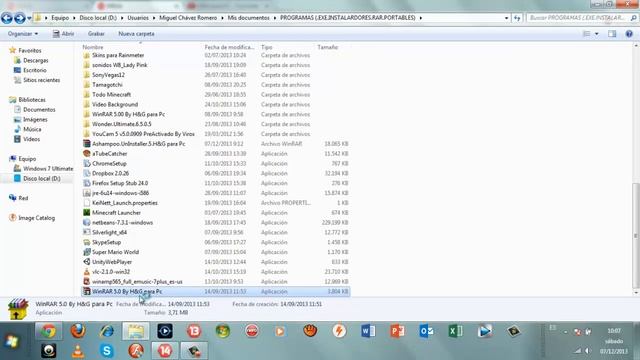Click the taskbar clock showing 10:07

pyautogui.click(x=614, y=331)
